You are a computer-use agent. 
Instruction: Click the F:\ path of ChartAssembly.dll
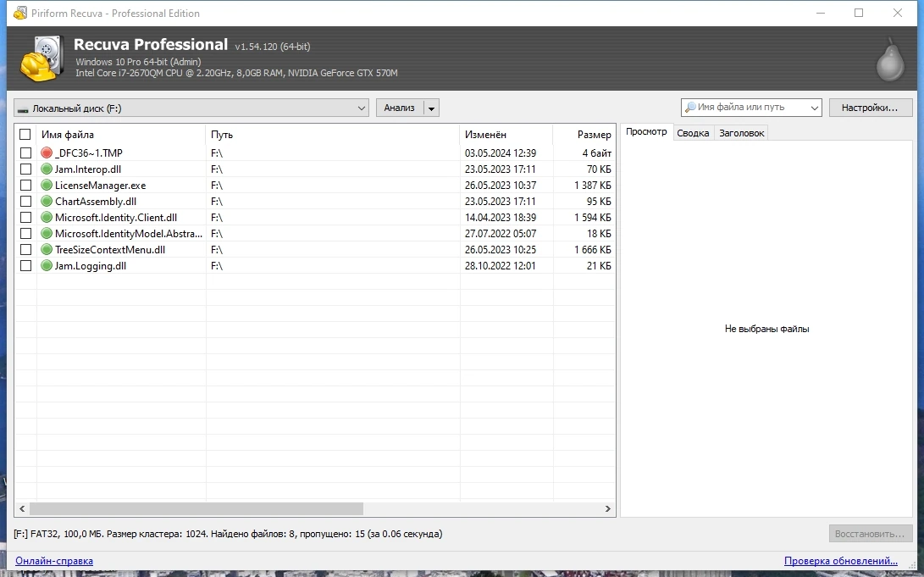(x=217, y=201)
